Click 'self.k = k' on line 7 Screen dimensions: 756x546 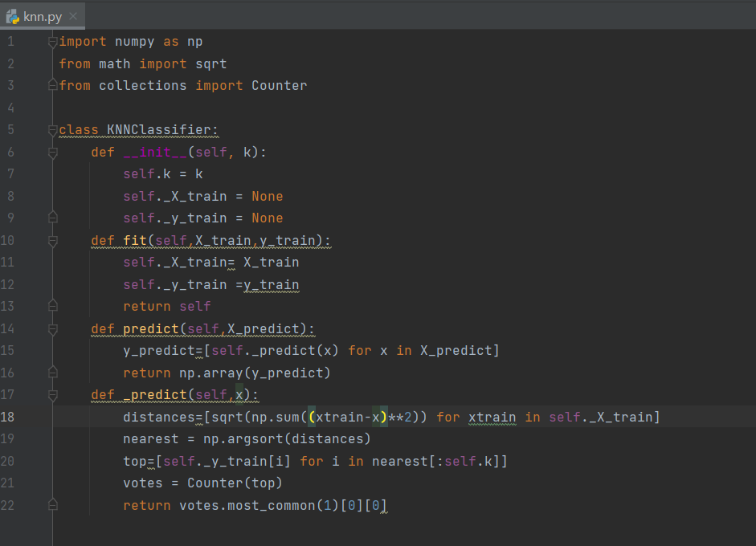[163, 174]
